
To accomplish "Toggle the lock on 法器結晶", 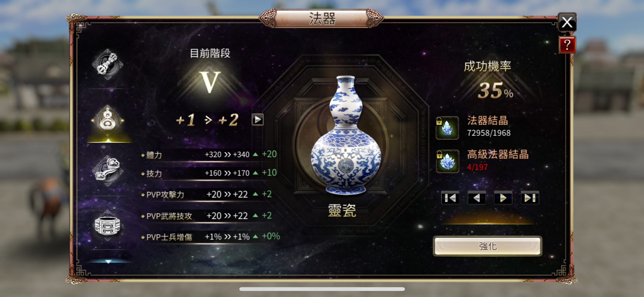I will coord(439,121).
